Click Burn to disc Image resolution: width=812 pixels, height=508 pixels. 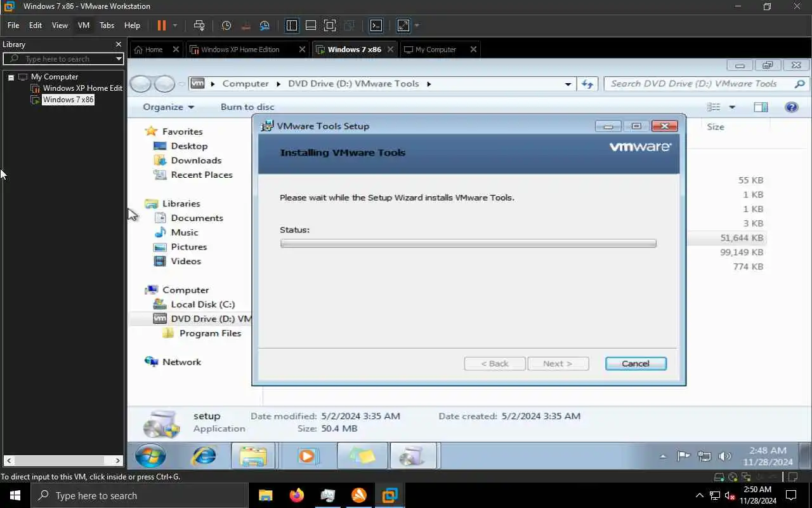tap(247, 107)
